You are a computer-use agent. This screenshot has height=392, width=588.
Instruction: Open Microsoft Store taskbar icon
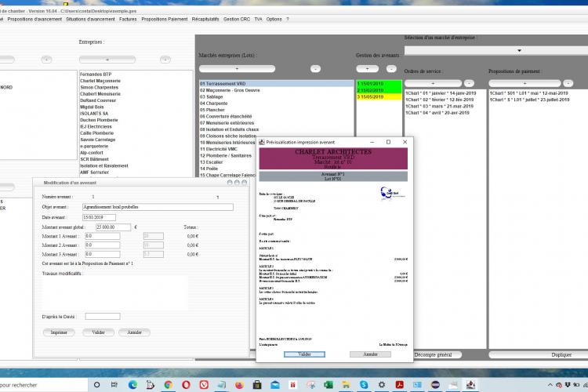tap(257, 384)
